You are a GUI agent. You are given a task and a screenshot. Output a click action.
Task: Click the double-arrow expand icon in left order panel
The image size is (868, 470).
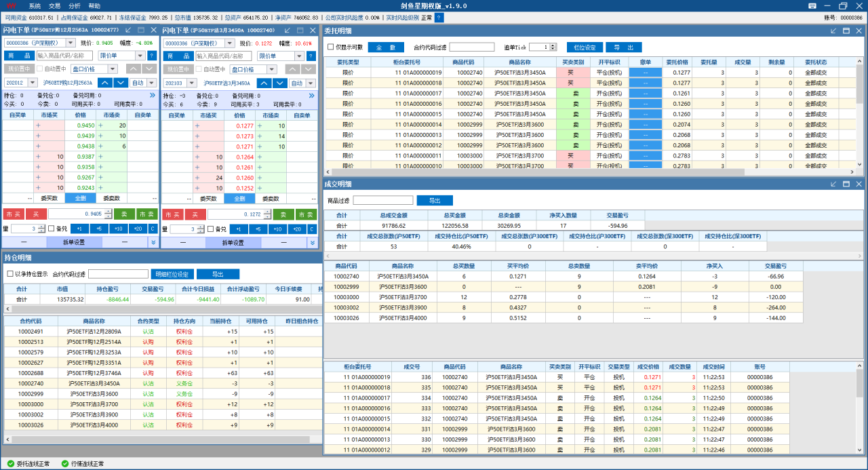point(153,96)
